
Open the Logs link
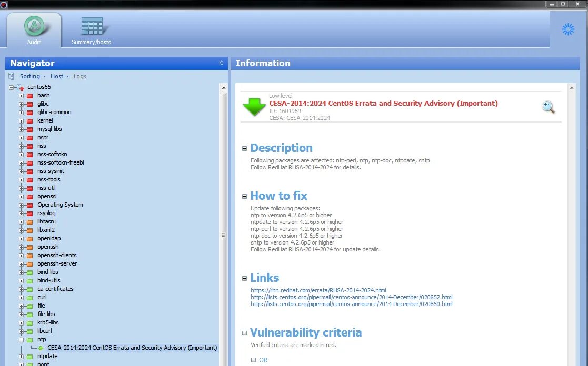80,76
